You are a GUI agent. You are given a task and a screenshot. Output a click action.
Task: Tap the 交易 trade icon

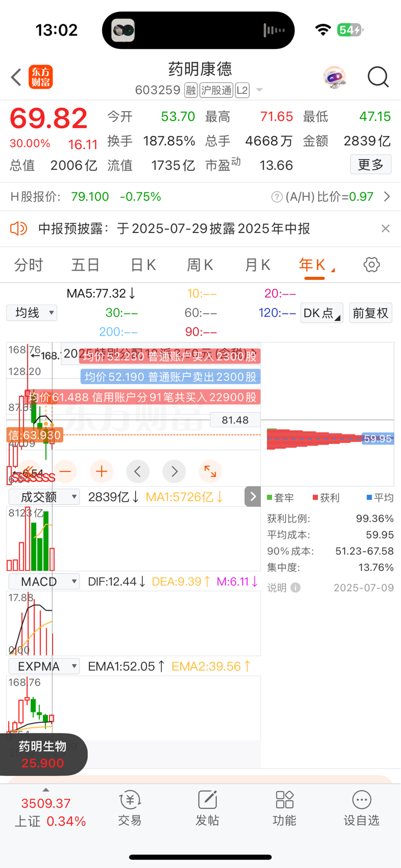pyautogui.click(x=130, y=808)
